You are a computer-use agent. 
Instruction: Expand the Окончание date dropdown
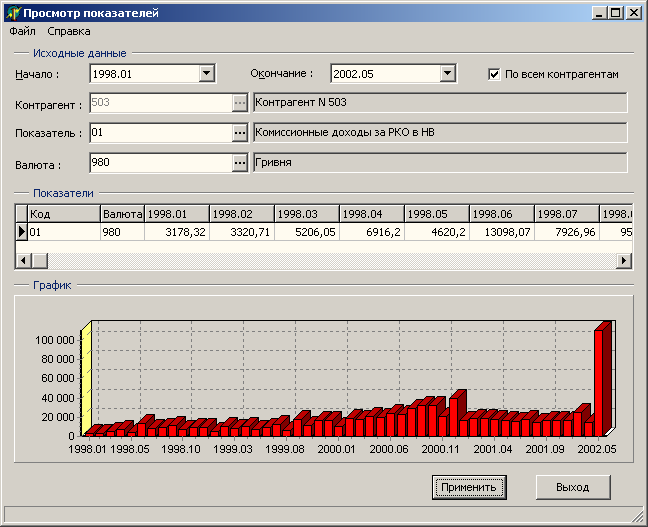point(447,74)
